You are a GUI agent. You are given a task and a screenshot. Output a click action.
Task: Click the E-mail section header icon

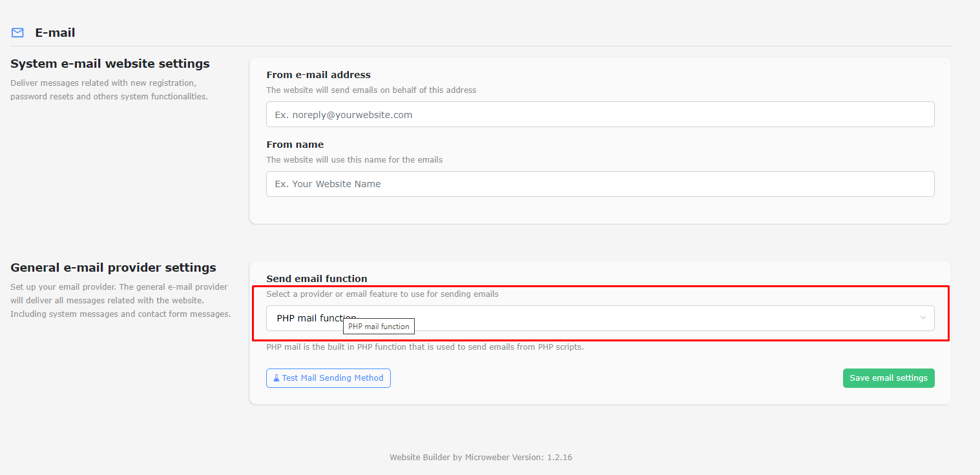(17, 32)
